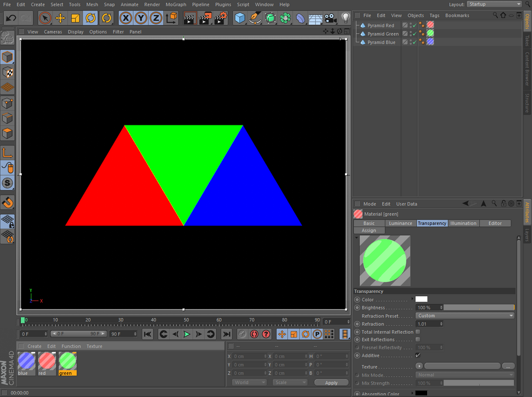This screenshot has height=397, width=532.
Task: Enable the Exit Reflections checkbox
Action: pos(418,339)
